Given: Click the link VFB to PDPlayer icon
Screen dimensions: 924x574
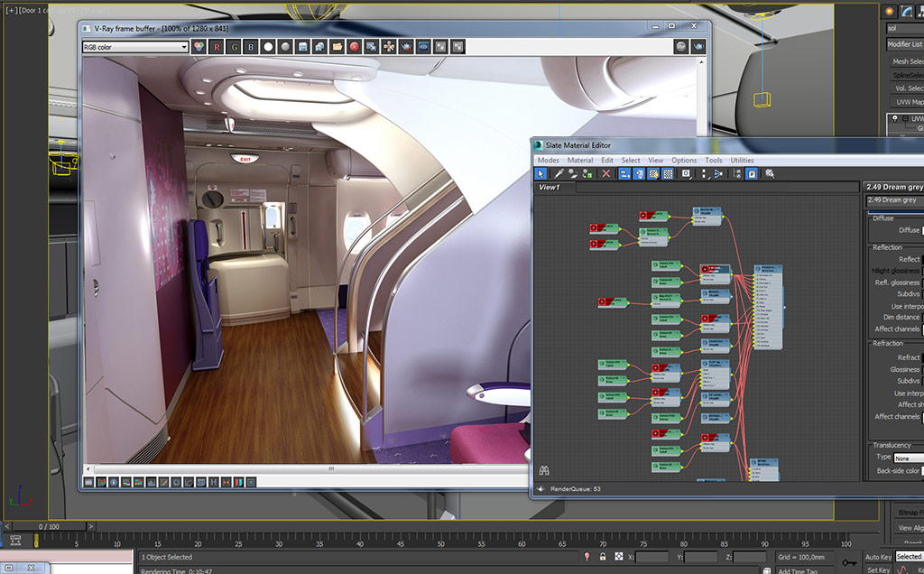Looking at the screenshot, I should pos(423,47).
